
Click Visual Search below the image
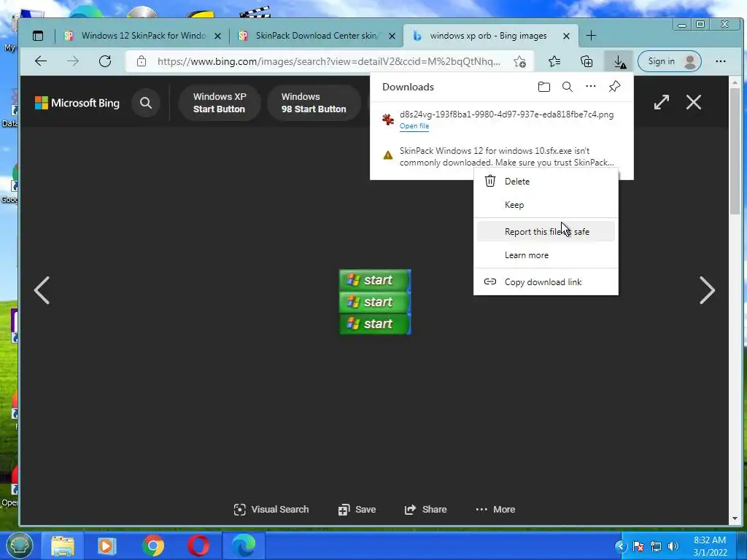pyautogui.click(x=271, y=510)
